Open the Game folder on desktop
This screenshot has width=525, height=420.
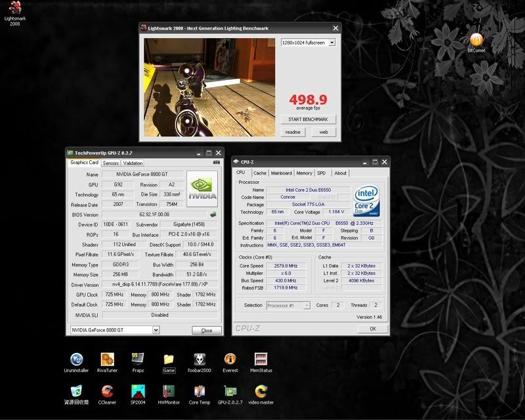169,360
